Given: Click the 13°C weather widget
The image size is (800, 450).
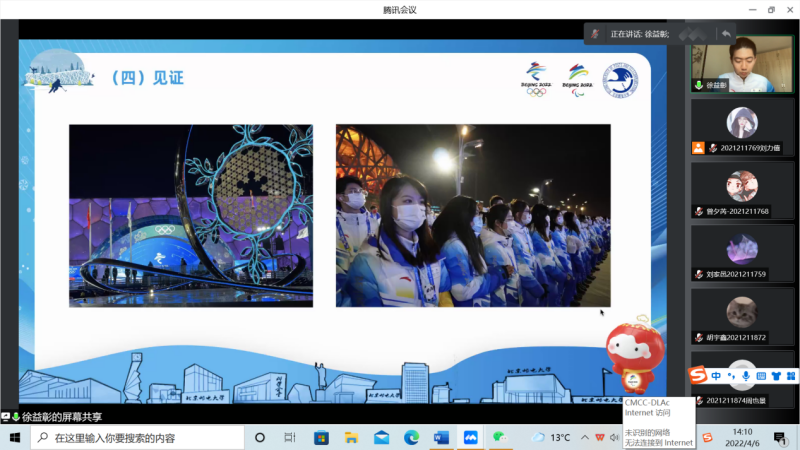Looking at the screenshot, I should coord(551,438).
